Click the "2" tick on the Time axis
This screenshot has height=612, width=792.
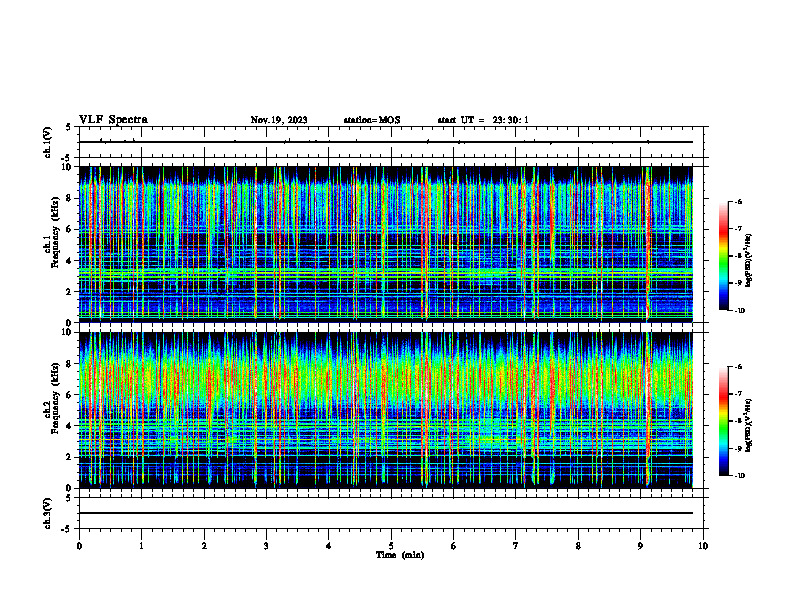pyautogui.click(x=204, y=546)
